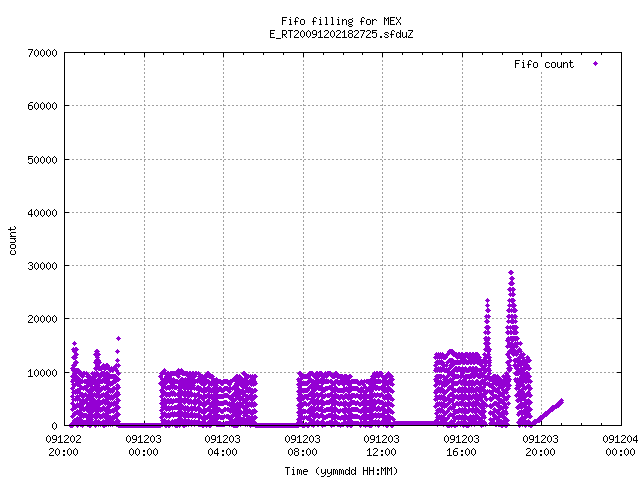Viewport: 640px width, 480px height.
Task: Click the purple diamond legend marker
Action: point(596,63)
